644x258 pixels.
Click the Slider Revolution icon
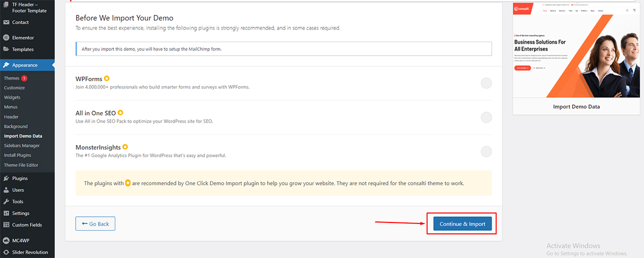click(6, 252)
